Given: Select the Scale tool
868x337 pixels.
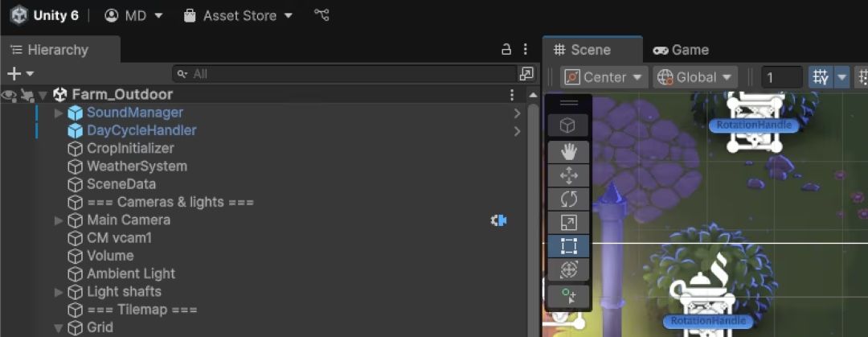Looking at the screenshot, I should tap(568, 223).
